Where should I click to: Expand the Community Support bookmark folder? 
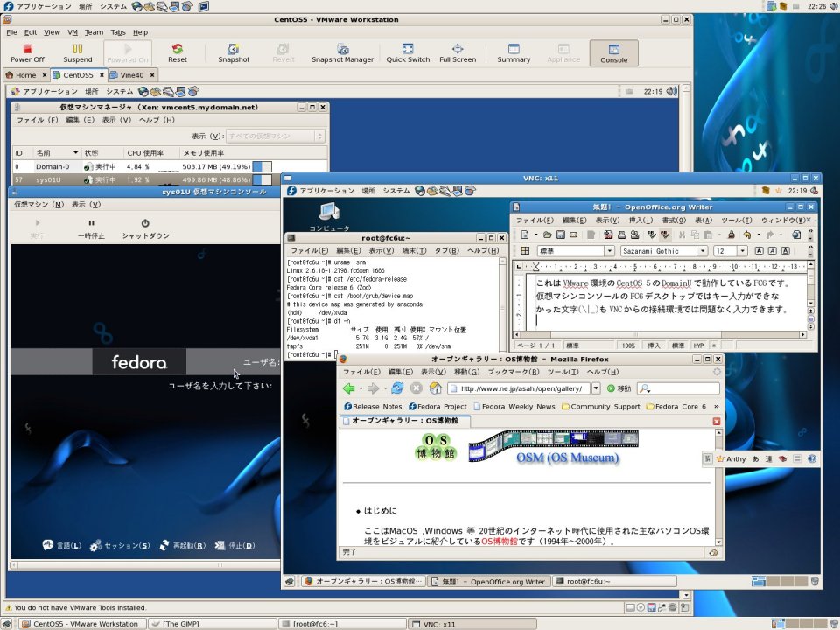coord(600,407)
